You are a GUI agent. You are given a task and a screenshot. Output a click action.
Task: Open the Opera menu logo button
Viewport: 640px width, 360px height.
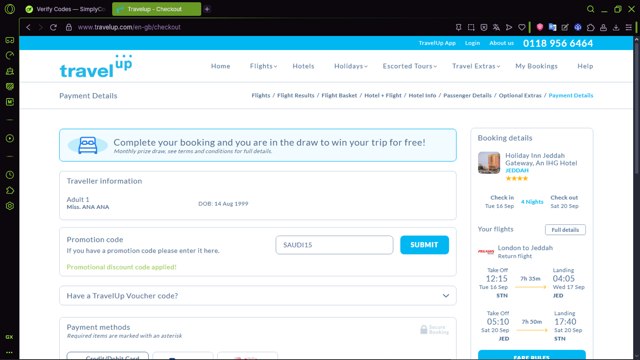tap(10, 9)
